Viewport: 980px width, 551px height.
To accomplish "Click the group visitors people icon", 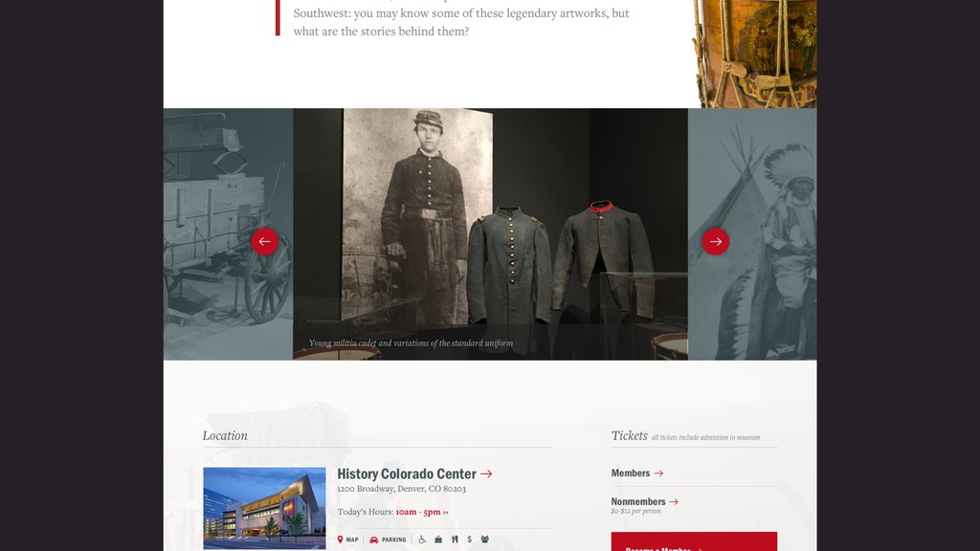I will pos(484,540).
